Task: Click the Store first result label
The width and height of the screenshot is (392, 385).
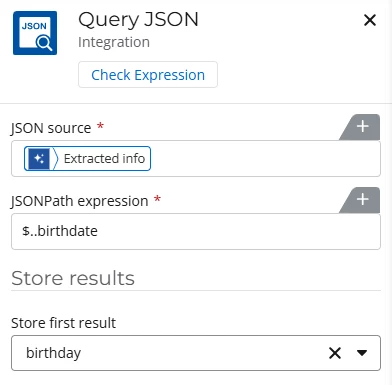Action: (x=63, y=323)
